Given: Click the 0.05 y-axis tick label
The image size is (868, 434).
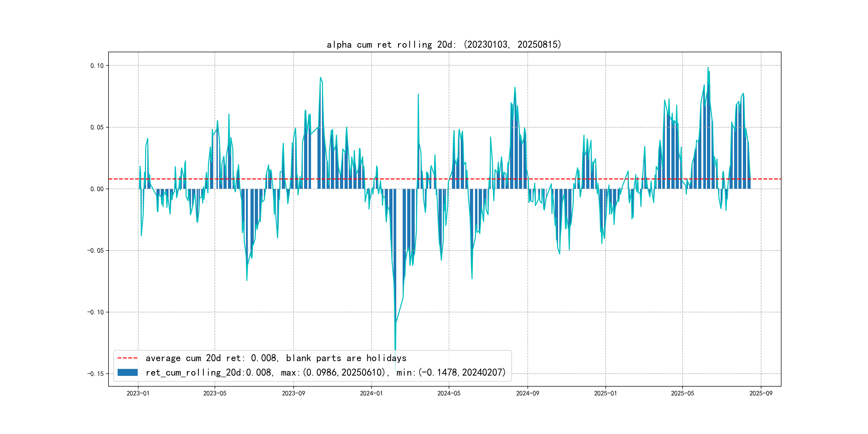Looking at the screenshot, I should coord(97,127).
